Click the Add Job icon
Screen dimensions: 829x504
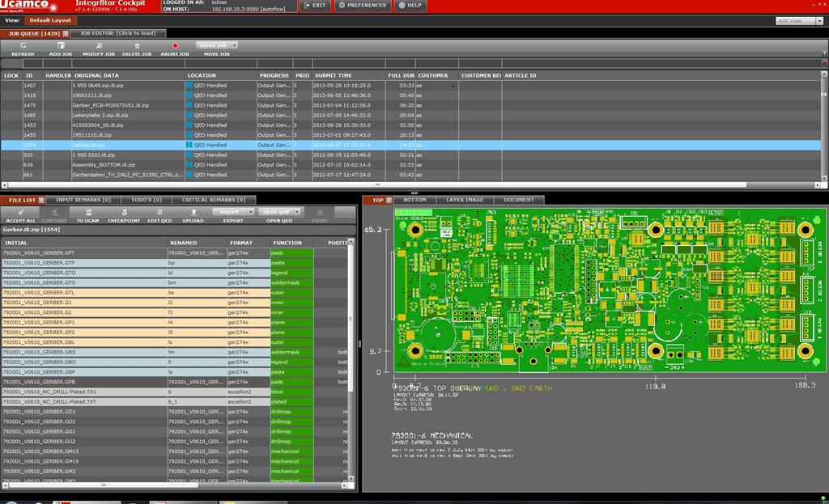61,46
